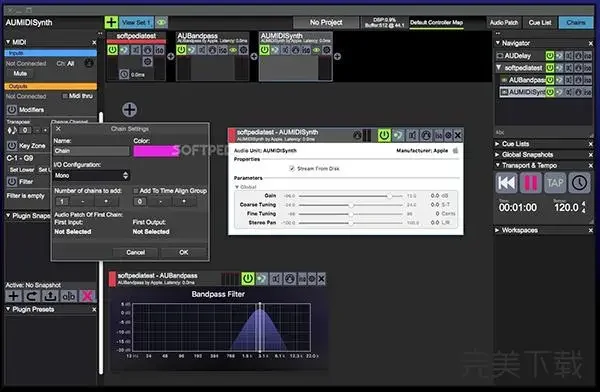
Task: Click bypass arrow icon on softpediatest chain strip
Action: 124,50
